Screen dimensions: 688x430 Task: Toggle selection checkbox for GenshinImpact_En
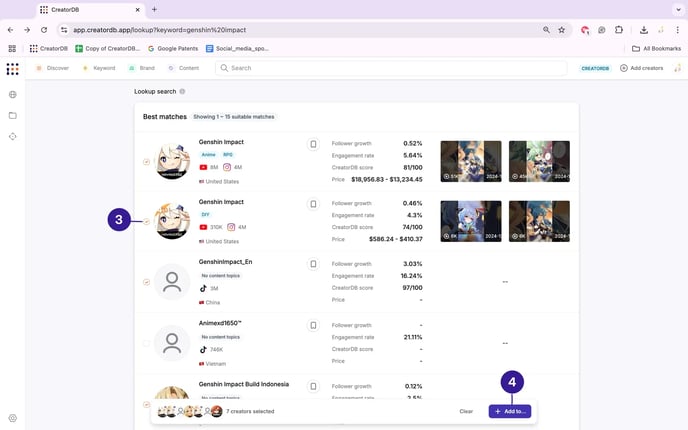click(x=147, y=282)
